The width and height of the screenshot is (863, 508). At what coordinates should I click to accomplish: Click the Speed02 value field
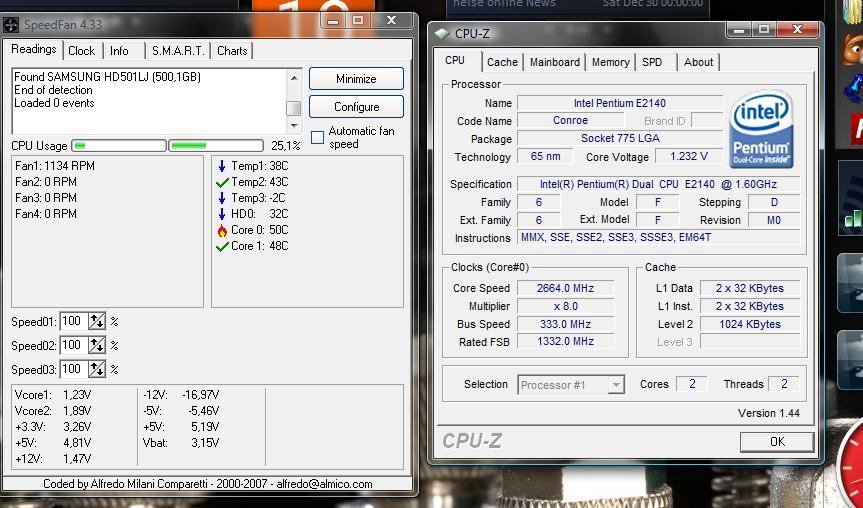[74, 345]
